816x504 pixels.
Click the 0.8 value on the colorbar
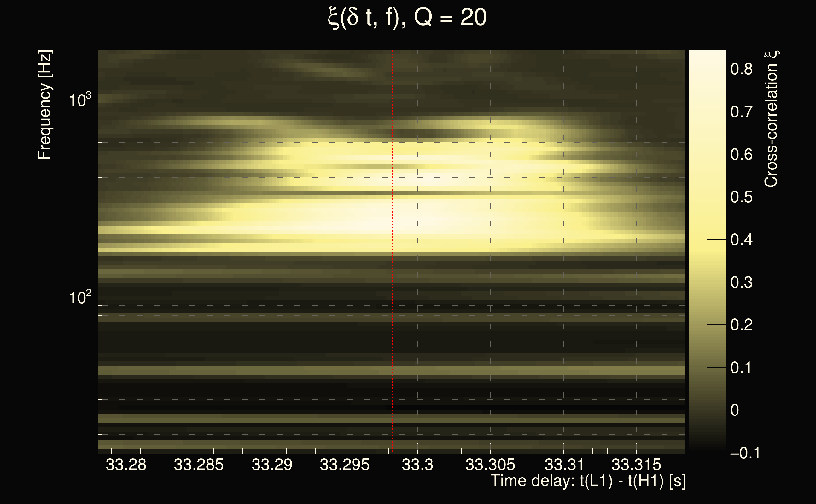click(741, 69)
